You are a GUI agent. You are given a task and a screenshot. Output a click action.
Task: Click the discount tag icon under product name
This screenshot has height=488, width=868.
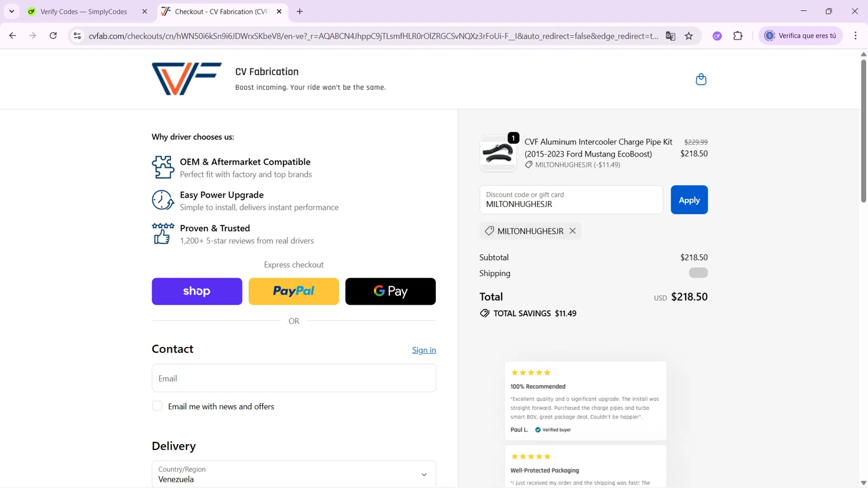[528, 165]
